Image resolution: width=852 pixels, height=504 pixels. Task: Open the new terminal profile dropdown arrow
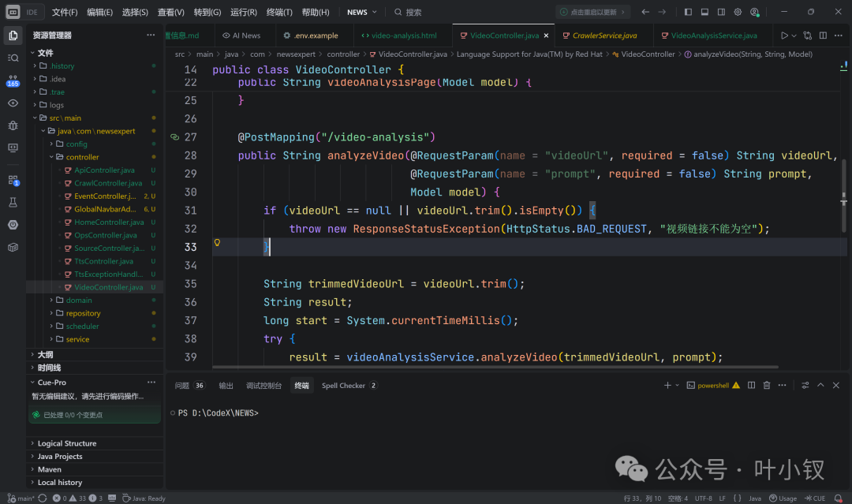tap(677, 385)
